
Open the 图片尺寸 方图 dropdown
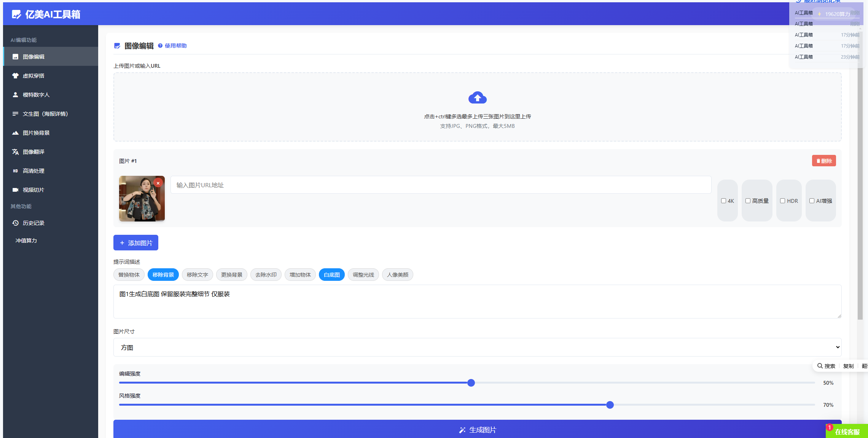477,347
